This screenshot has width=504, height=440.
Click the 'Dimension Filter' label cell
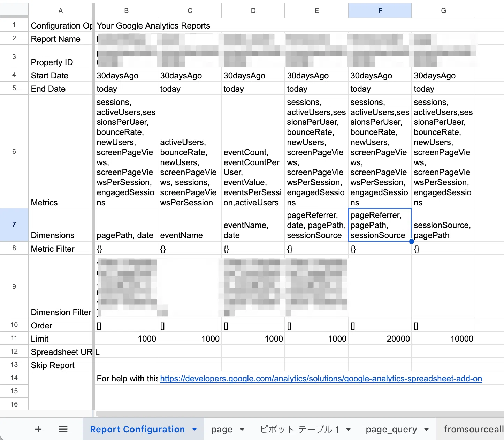61,287
